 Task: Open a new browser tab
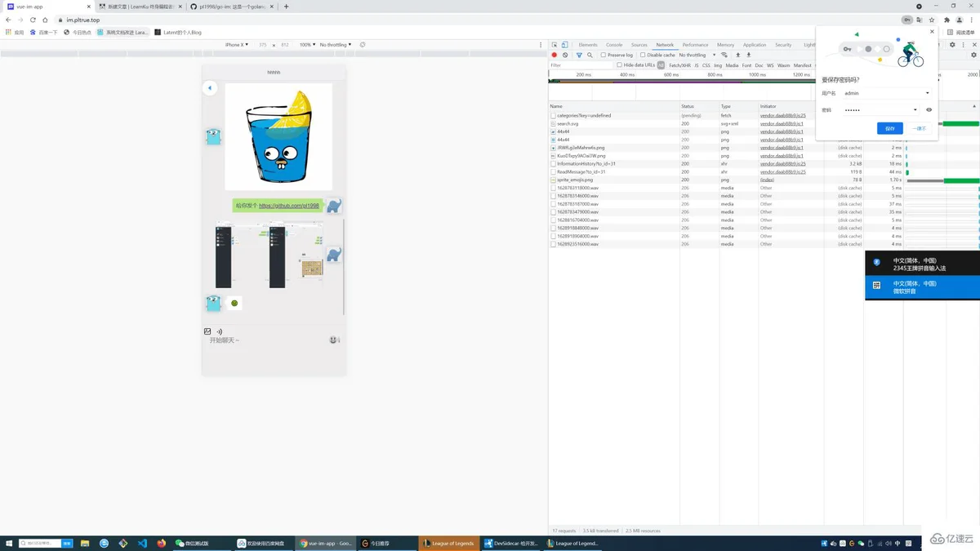286,7
